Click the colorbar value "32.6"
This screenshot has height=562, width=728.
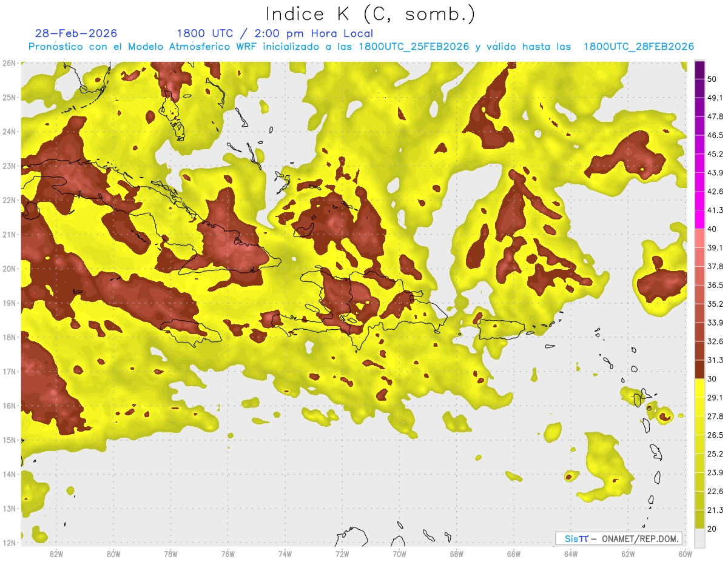[715, 341]
